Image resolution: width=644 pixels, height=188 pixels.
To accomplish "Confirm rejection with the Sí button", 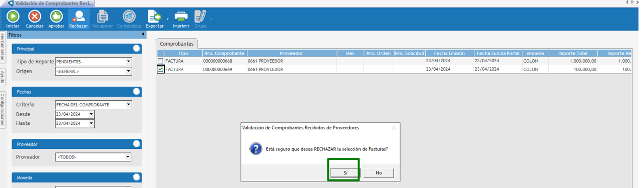I will point(346,172).
